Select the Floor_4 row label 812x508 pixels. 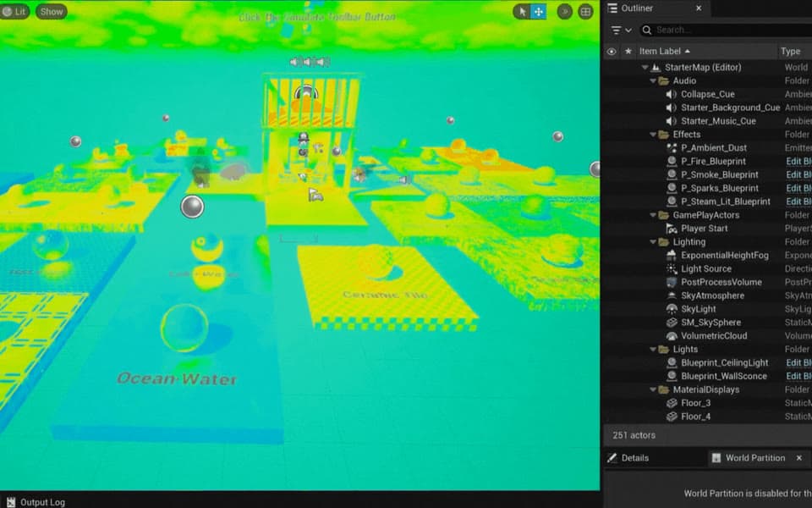coord(695,417)
